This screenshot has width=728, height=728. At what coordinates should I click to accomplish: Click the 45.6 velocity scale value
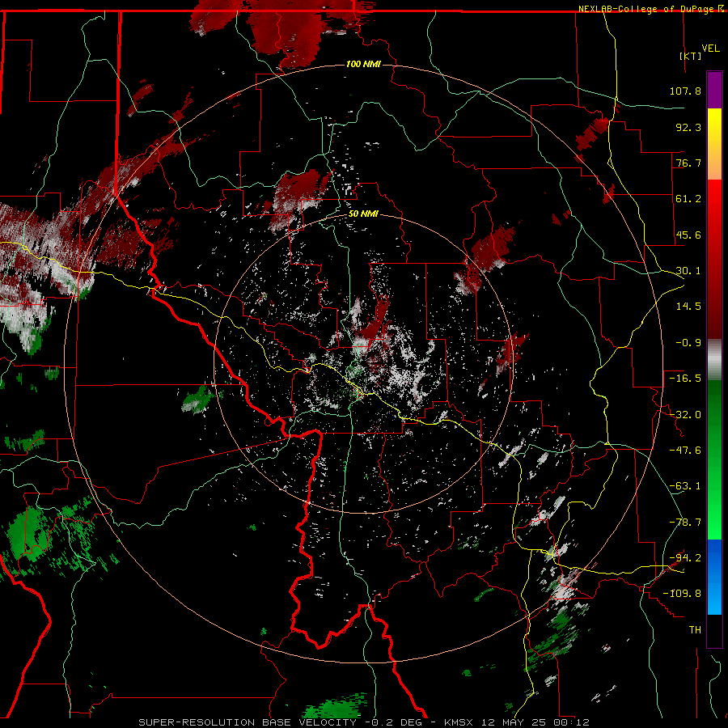pyautogui.click(x=688, y=235)
